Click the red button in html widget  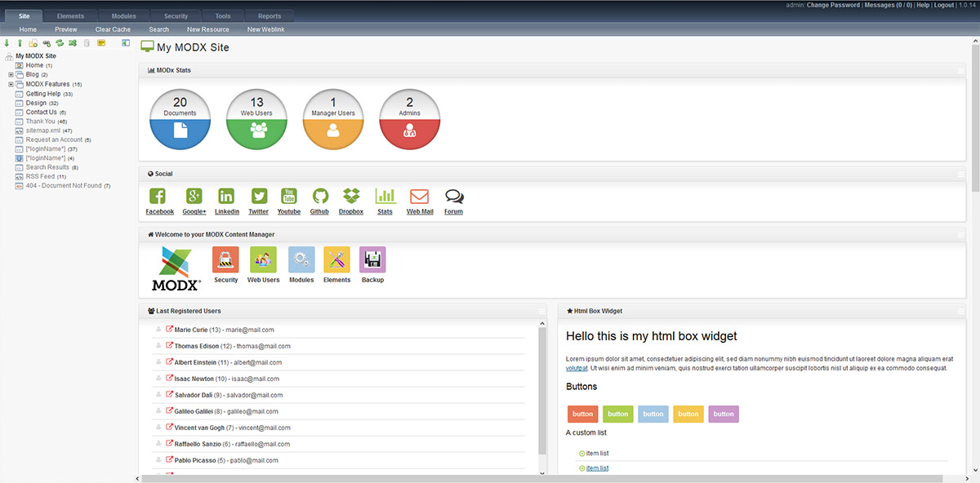[583, 414]
